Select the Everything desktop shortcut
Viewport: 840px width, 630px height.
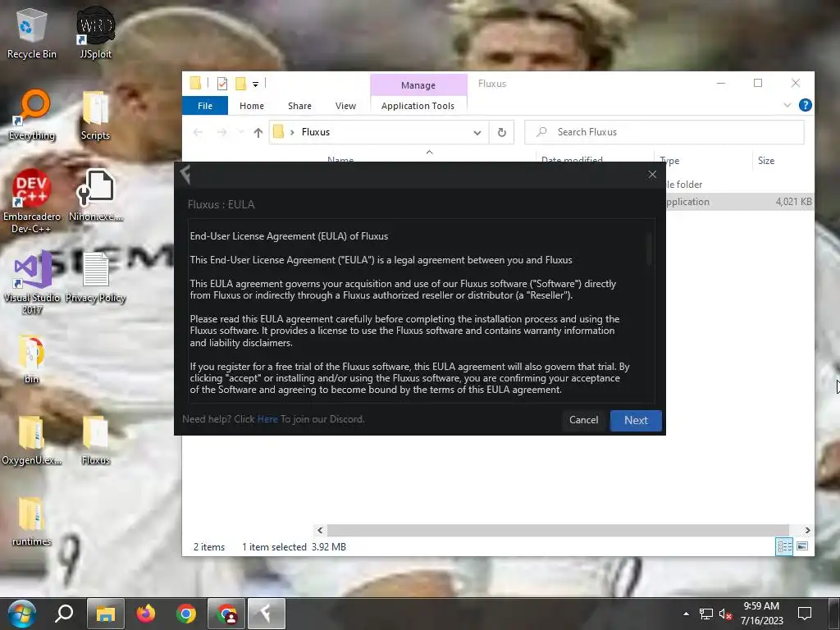point(32,115)
